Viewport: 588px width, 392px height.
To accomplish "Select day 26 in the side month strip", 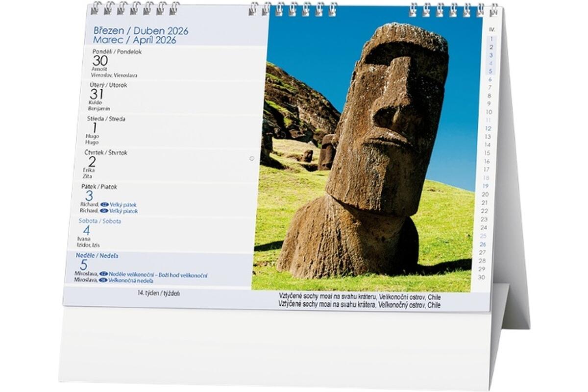I will point(483,244).
